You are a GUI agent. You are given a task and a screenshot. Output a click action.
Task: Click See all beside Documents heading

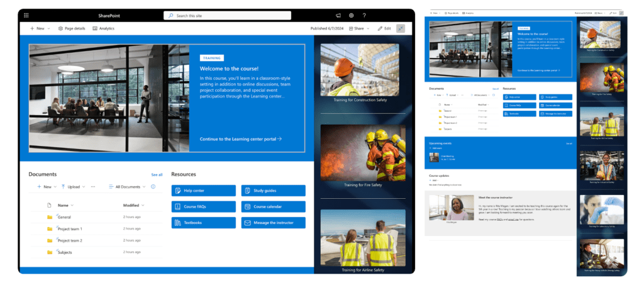[157, 174]
